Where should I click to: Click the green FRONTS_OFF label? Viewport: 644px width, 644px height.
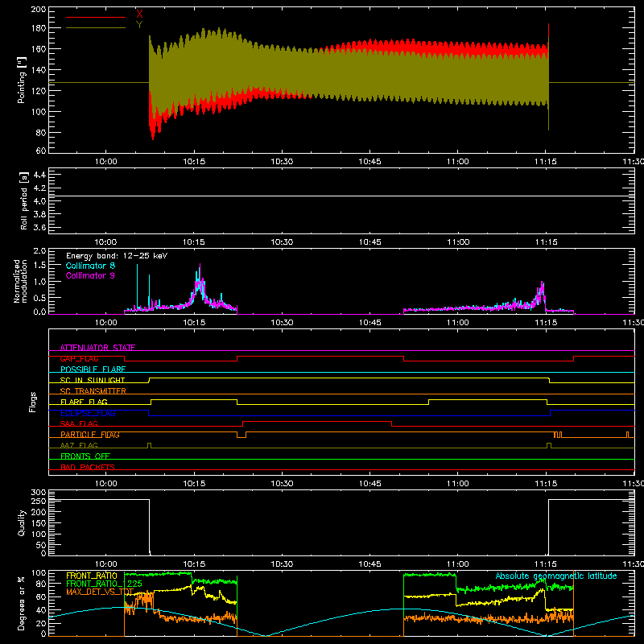point(85,456)
